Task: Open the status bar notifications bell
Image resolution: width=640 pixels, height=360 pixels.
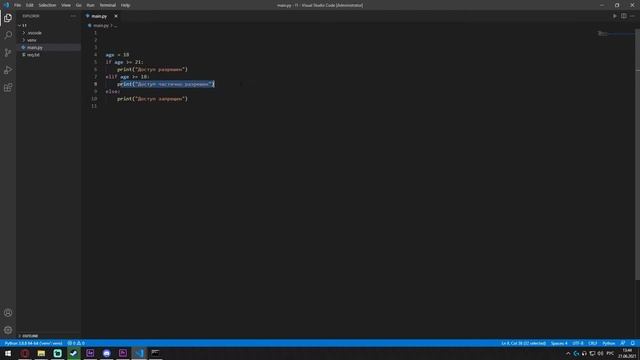Action: [x=633, y=343]
